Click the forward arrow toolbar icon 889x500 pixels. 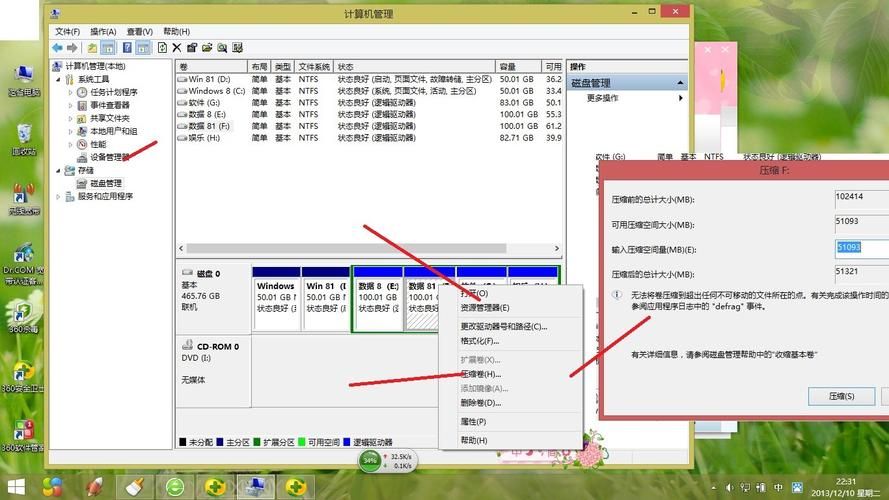(72, 48)
